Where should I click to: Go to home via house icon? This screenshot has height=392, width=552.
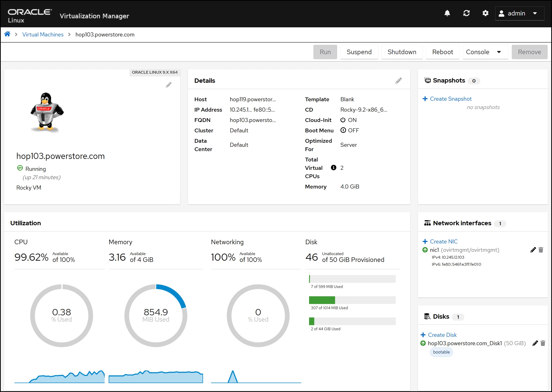click(x=7, y=34)
